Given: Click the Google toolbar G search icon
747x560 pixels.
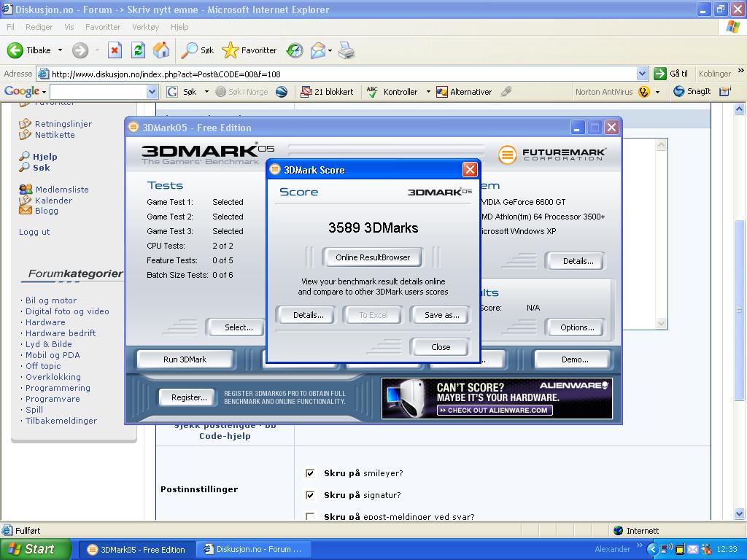Looking at the screenshot, I should pos(172,91).
